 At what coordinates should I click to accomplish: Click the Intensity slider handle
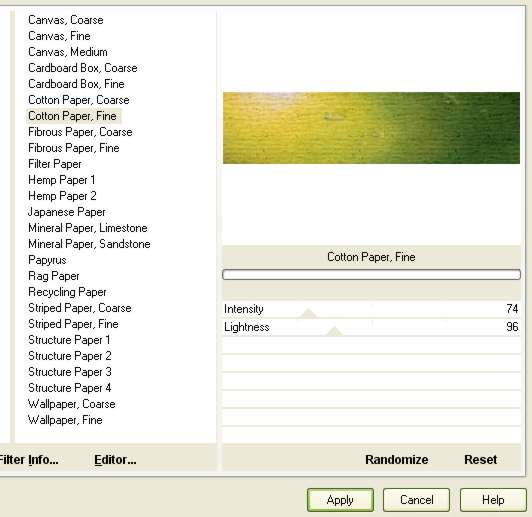tap(308, 313)
